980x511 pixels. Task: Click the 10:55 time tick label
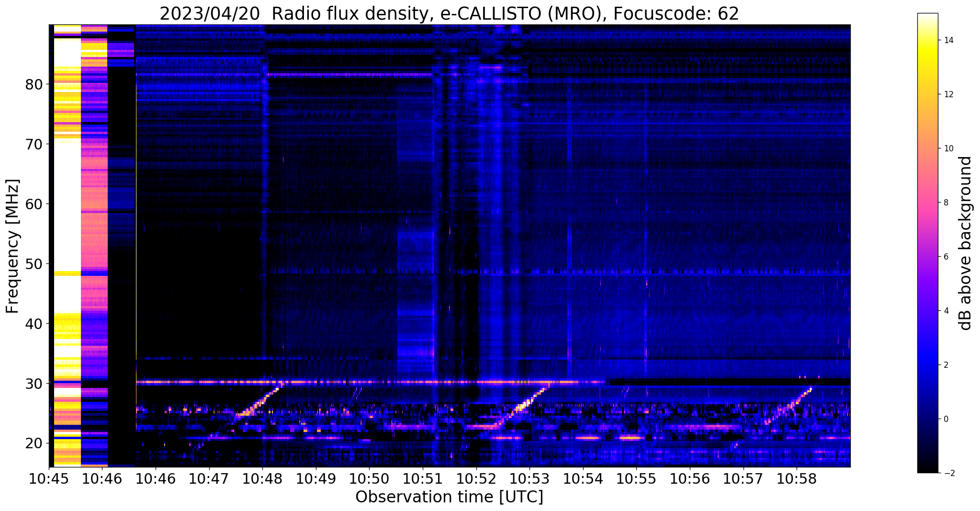coord(636,478)
